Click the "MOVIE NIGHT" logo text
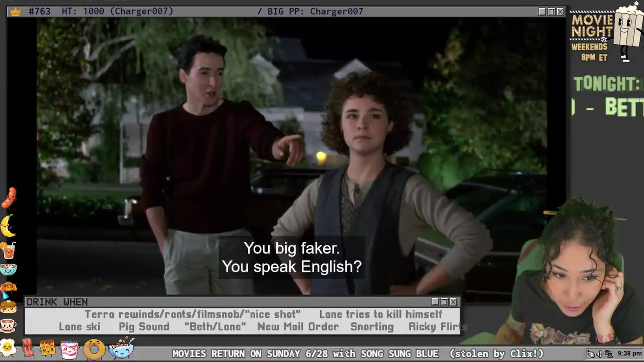Screen dimensions: 644x362 pyautogui.click(x=592, y=26)
